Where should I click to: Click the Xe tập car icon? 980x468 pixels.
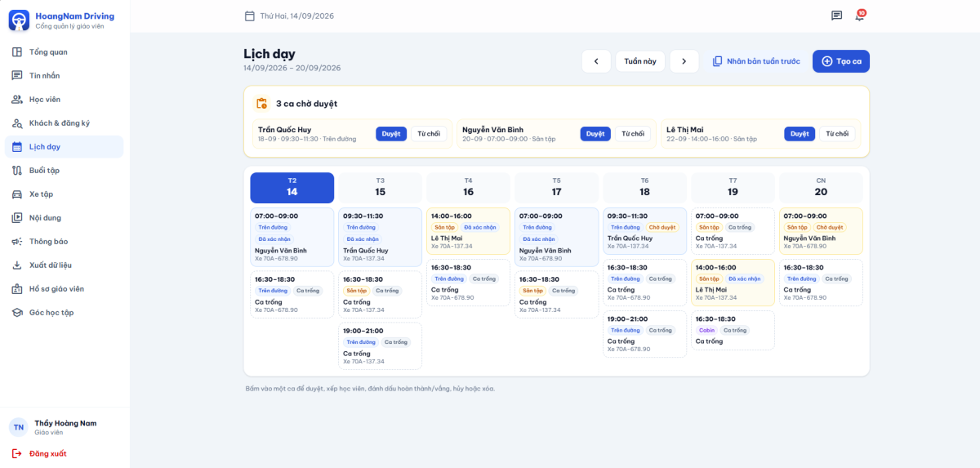pos(17,194)
